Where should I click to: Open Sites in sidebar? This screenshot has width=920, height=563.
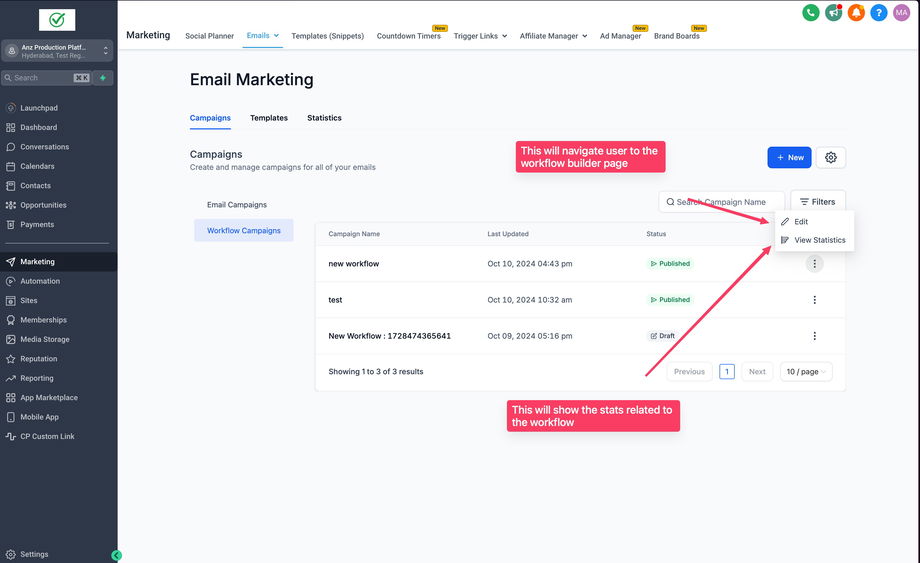(x=29, y=300)
